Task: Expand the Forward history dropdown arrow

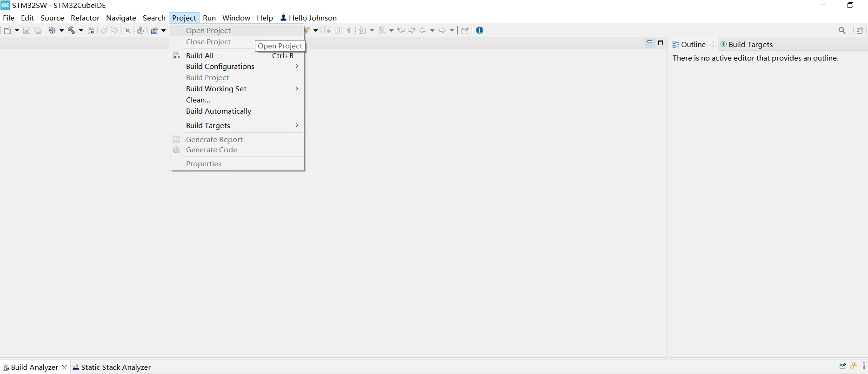Action: (452, 31)
